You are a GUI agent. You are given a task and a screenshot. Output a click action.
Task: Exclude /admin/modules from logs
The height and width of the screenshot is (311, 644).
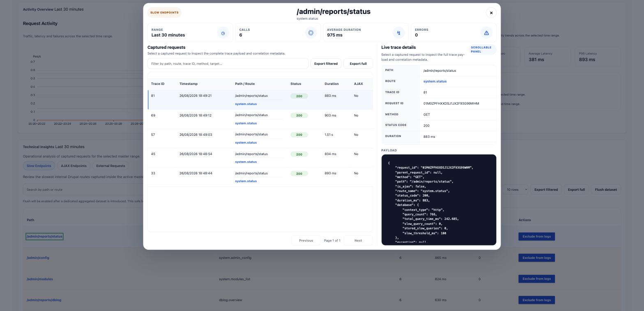536,279
